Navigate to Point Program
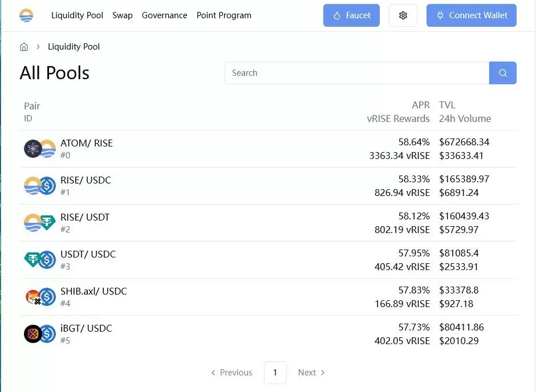This screenshot has width=536, height=392. click(224, 15)
